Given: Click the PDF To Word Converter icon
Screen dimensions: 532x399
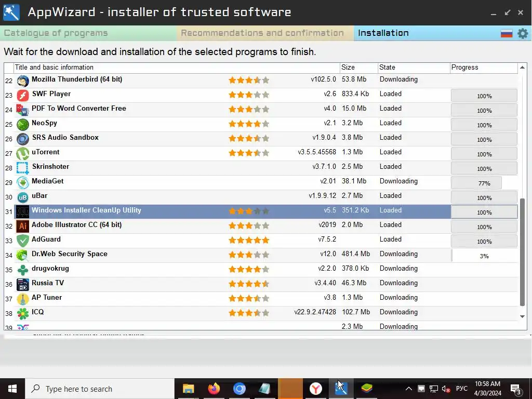Looking at the screenshot, I should [x=23, y=110].
